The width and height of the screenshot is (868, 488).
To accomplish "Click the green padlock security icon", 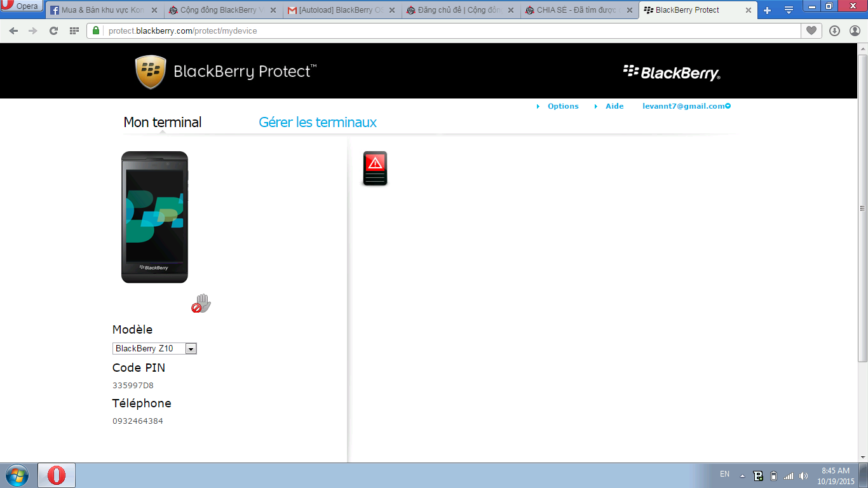I will (x=96, y=30).
